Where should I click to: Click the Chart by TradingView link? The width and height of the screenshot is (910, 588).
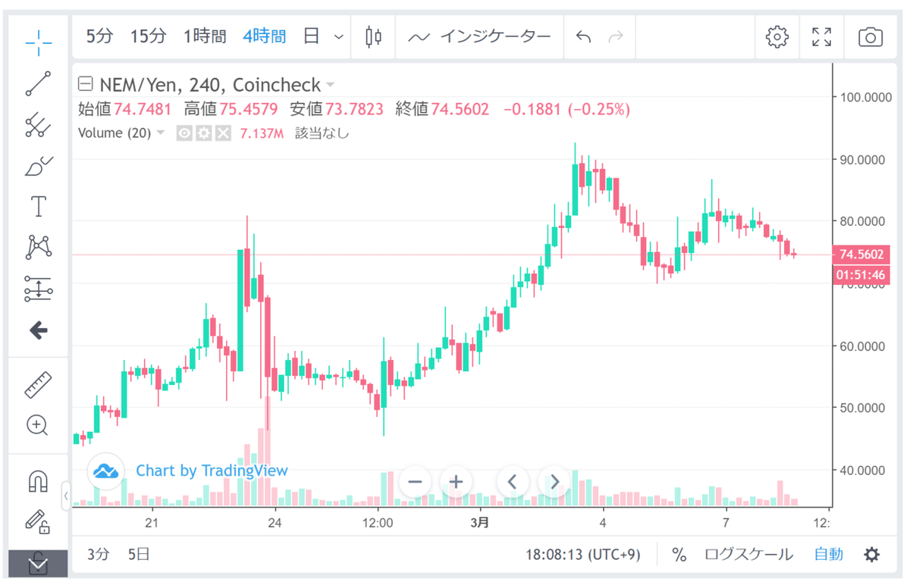[211, 471]
